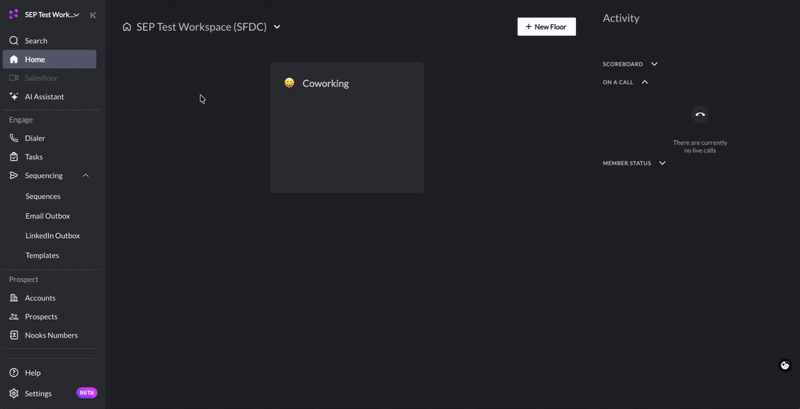Collapse the sidebar with the arrow icon
The height and width of the screenshot is (409, 800).
point(93,15)
